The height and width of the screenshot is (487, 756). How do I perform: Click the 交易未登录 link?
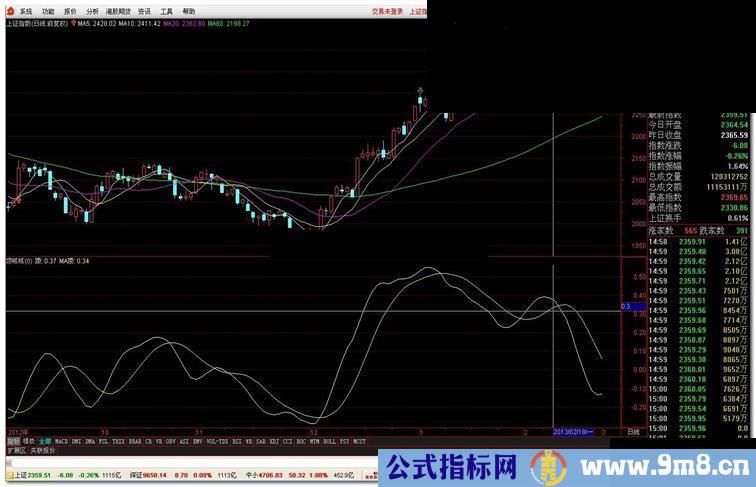(387, 11)
